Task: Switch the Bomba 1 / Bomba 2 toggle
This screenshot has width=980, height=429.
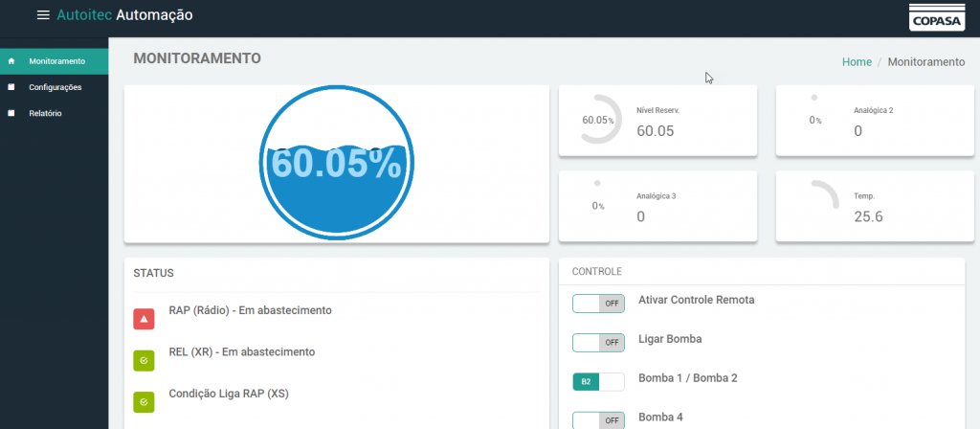Action: 598,382
